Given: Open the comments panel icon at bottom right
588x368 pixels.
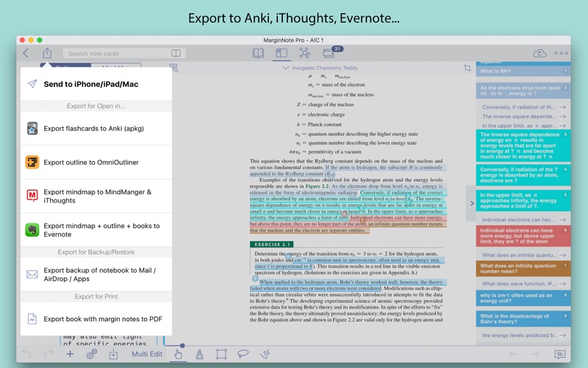Looking at the screenshot, I should (560, 354).
